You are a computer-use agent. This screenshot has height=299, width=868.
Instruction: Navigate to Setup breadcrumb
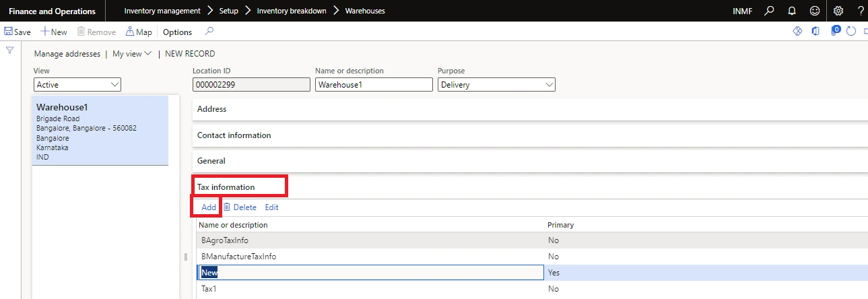(229, 11)
